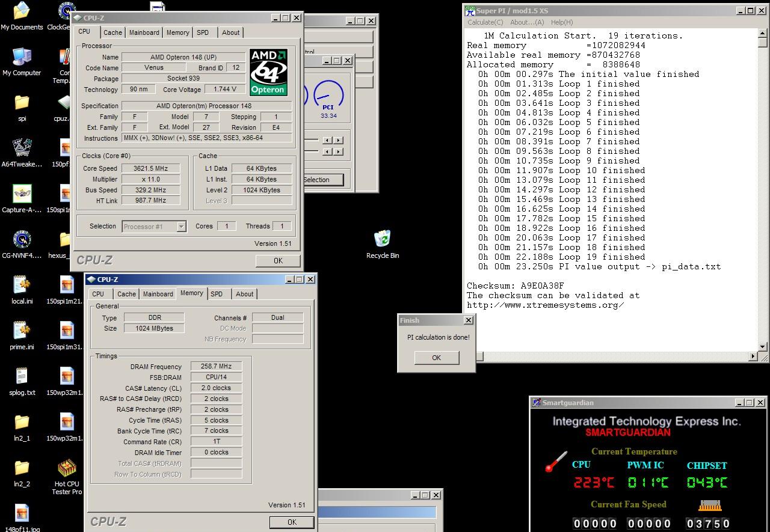Screen dimensions: 770x532
Task: Open the About...(A) menu in Super PI
Action: [527, 22]
